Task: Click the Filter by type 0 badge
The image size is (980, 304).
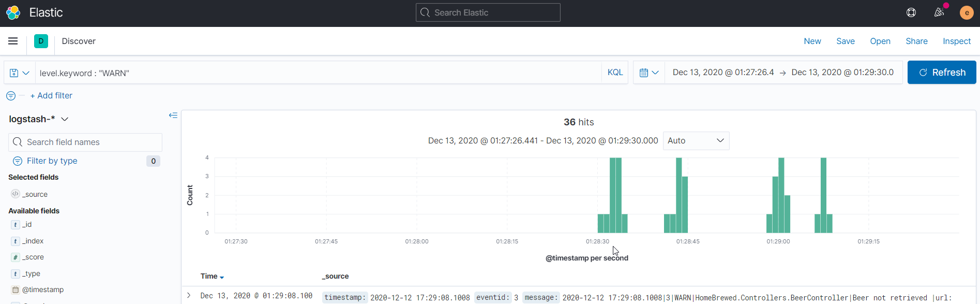Action: click(153, 161)
